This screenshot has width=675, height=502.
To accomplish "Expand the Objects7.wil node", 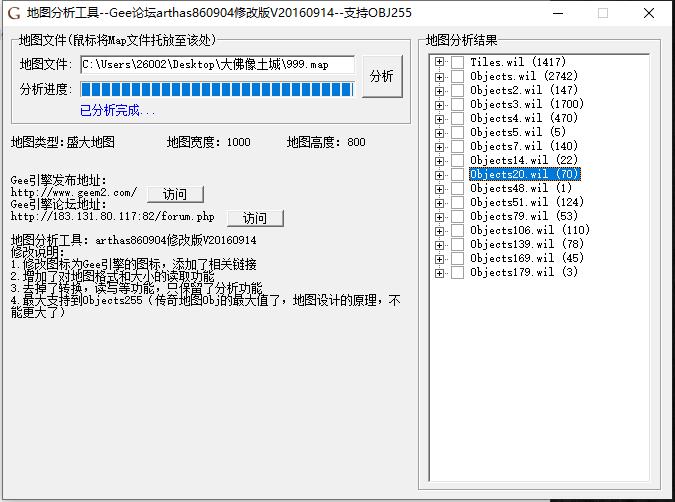I will 439,147.
